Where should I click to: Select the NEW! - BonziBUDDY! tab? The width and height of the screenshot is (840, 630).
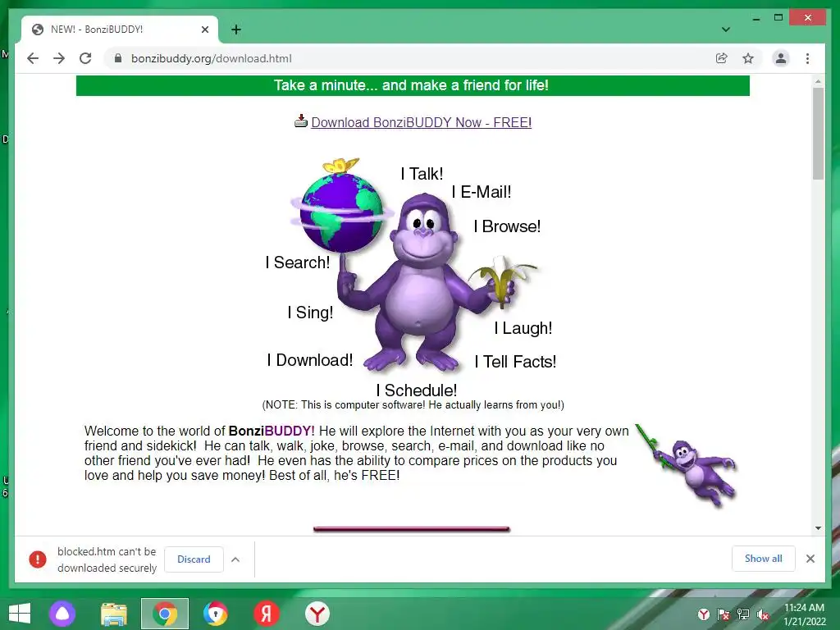pyautogui.click(x=119, y=30)
